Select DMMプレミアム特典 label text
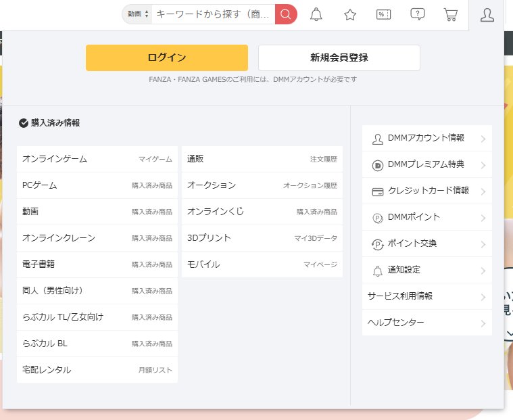The height and width of the screenshot is (420, 513). click(x=426, y=164)
